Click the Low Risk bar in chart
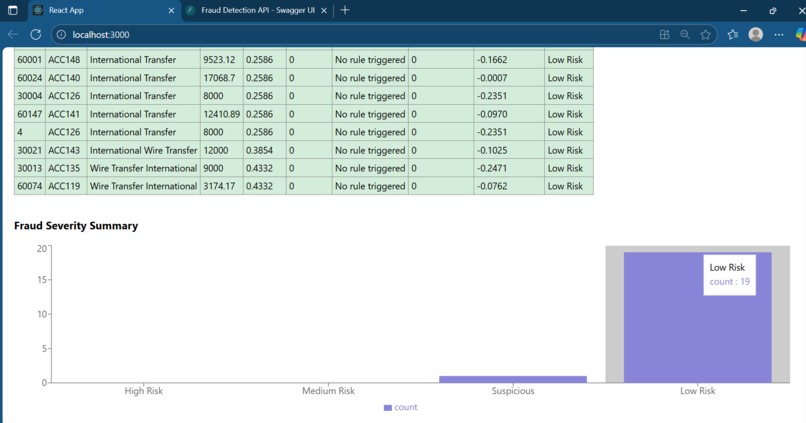This screenshot has width=806, height=423. pyautogui.click(x=698, y=317)
